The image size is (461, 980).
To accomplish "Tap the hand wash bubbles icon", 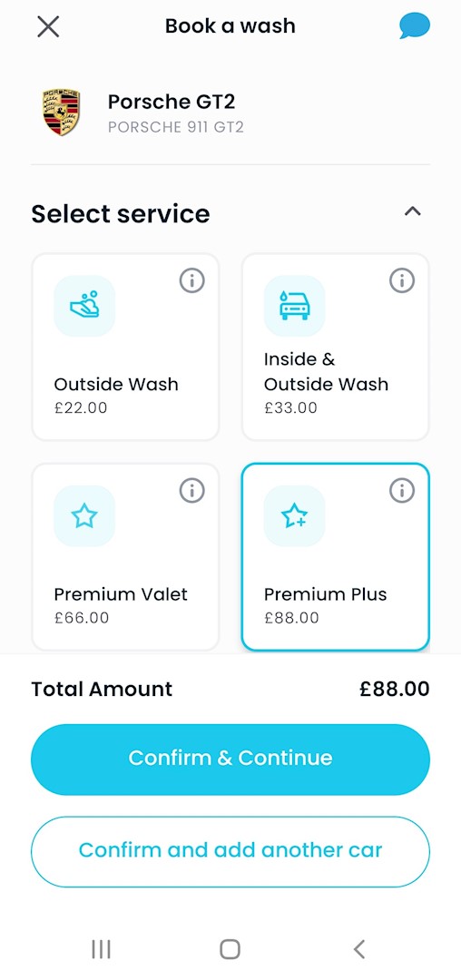I will coord(84,307).
